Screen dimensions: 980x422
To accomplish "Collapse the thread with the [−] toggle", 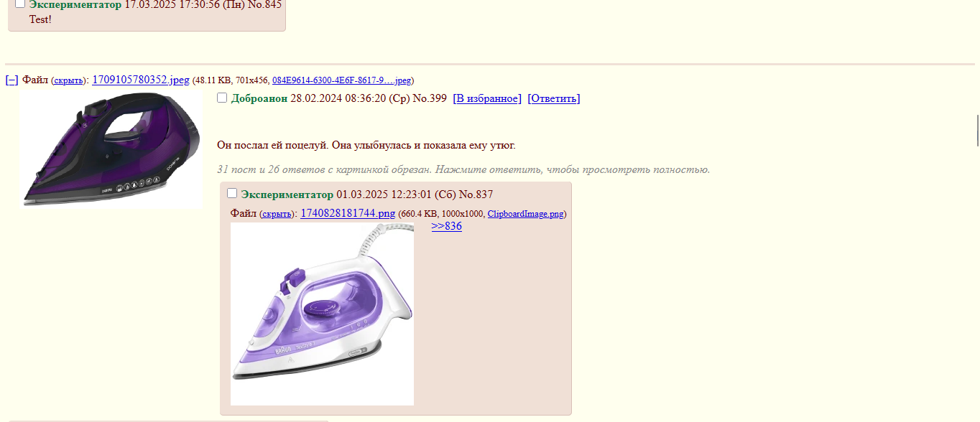I will click(x=11, y=80).
